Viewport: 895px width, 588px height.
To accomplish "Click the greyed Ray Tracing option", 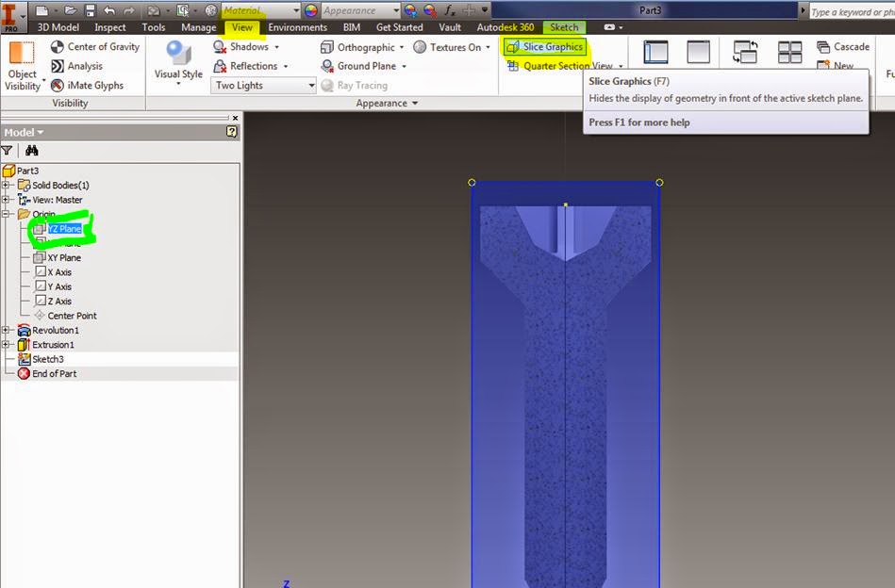I will pyautogui.click(x=355, y=86).
